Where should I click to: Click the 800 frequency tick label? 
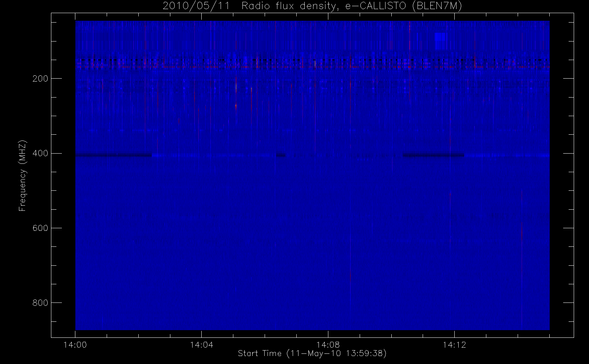[40, 303]
